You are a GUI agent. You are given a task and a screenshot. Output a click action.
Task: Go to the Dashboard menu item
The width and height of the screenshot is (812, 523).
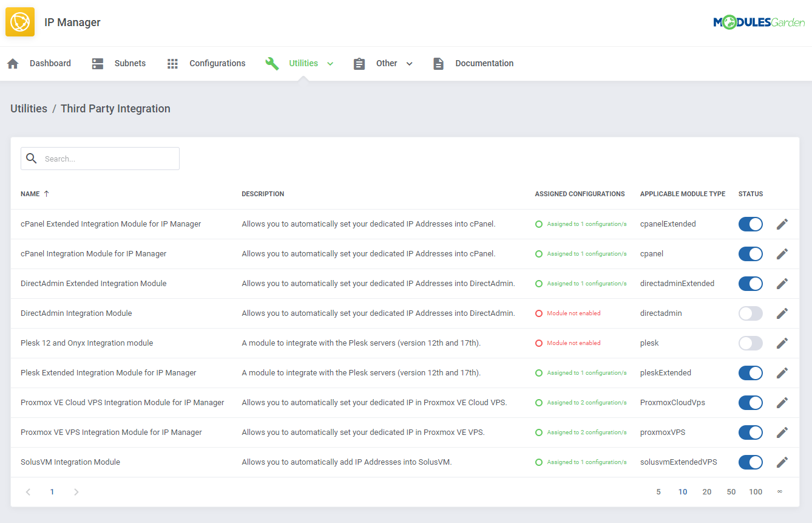50,63
